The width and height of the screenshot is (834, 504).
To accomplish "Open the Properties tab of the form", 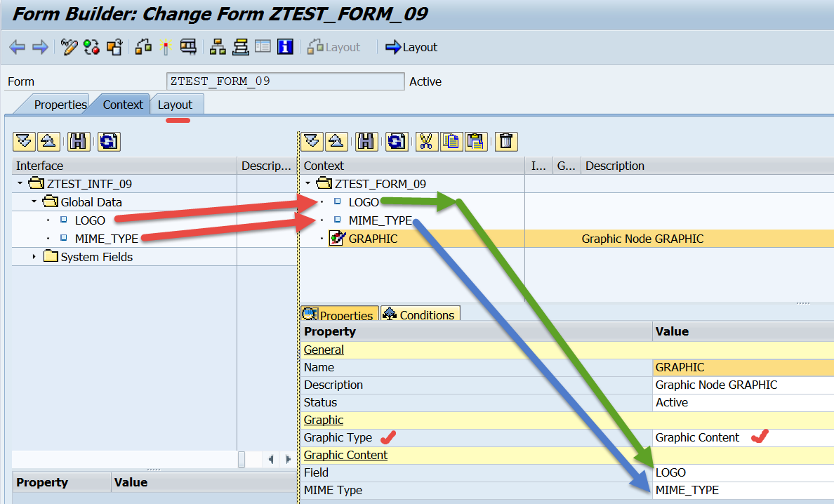I will 60,104.
